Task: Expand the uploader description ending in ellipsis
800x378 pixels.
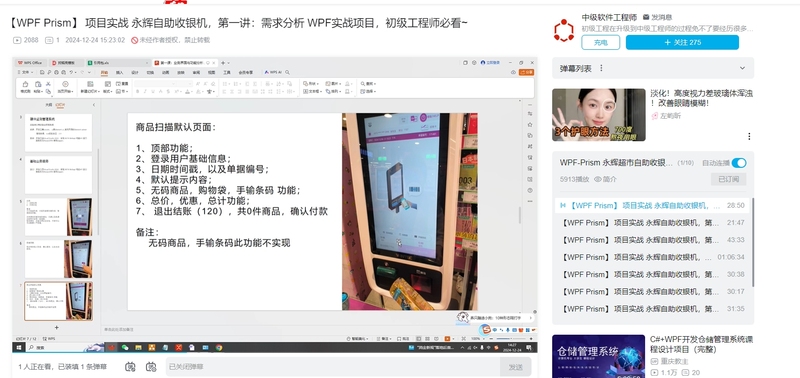Action: click(x=667, y=29)
